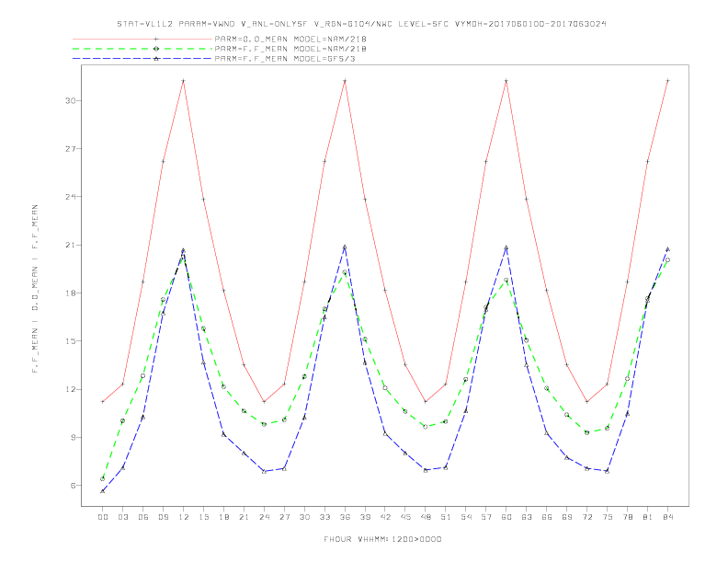Click y-axis tick label 6
Image resolution: width=728 pixels, height=563 pixels.
tap(73, 486)
